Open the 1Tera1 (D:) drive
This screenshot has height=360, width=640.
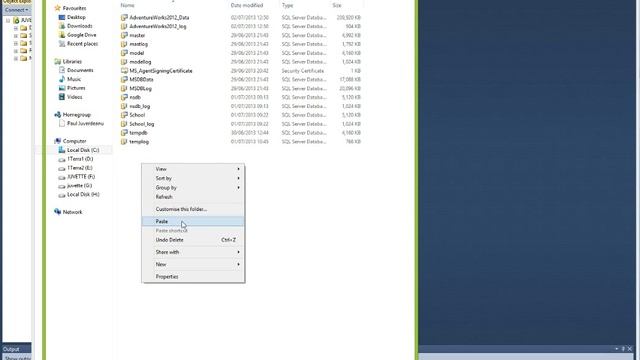80,159
